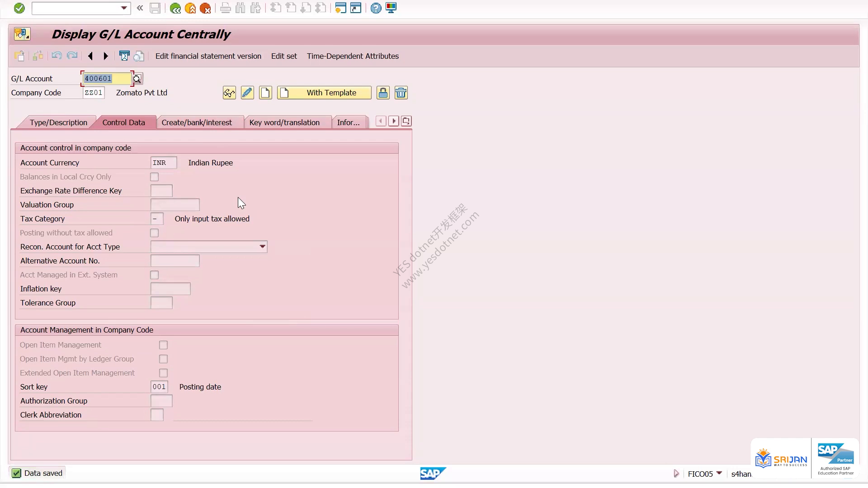Click the trash can Delete icon

click(401, 93)
